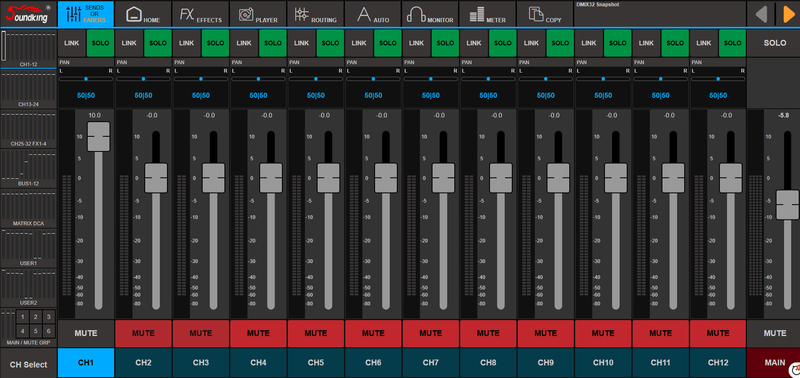Screen dimensions: 800x378
Task: Open the Sends on Faders view
Action: pyautogui.click(x=86, y=14)
